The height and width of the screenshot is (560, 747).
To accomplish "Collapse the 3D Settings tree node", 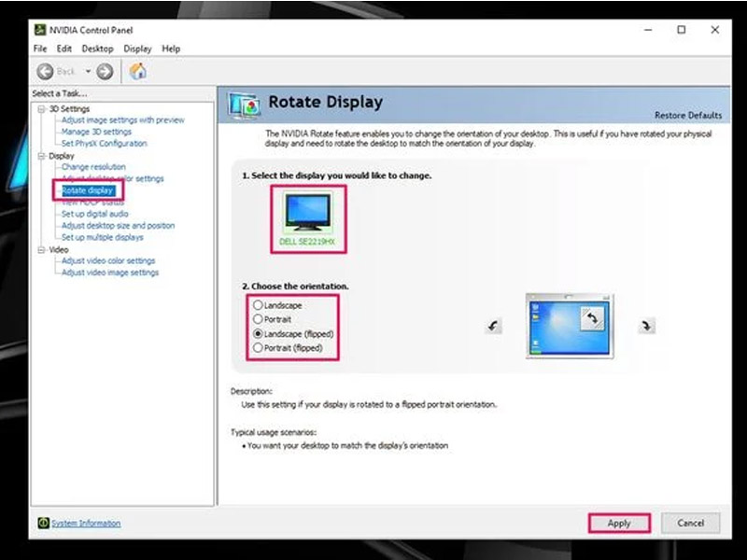I will (41, 109).
